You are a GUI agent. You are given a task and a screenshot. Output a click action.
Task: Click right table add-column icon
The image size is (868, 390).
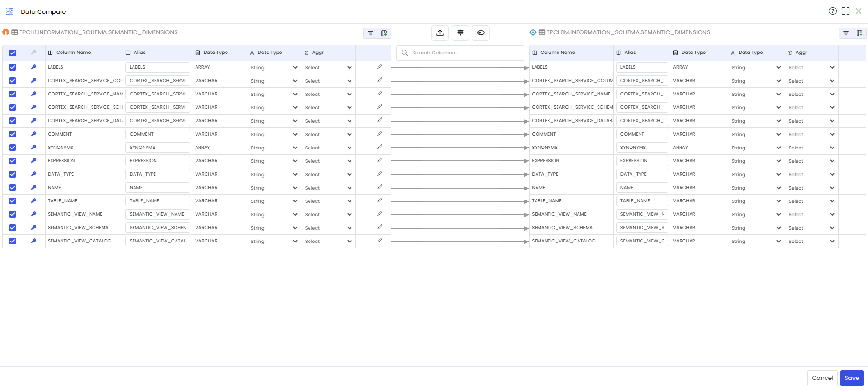(x=859, y=33)
